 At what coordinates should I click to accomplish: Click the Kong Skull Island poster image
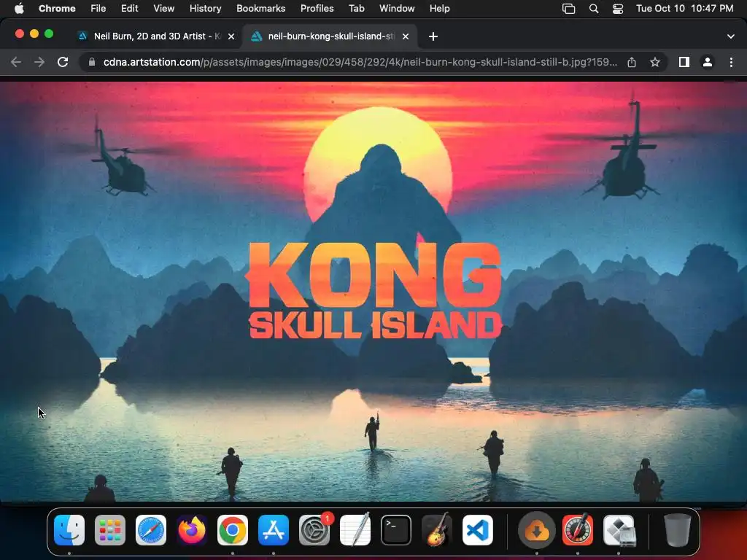[373, 292]
